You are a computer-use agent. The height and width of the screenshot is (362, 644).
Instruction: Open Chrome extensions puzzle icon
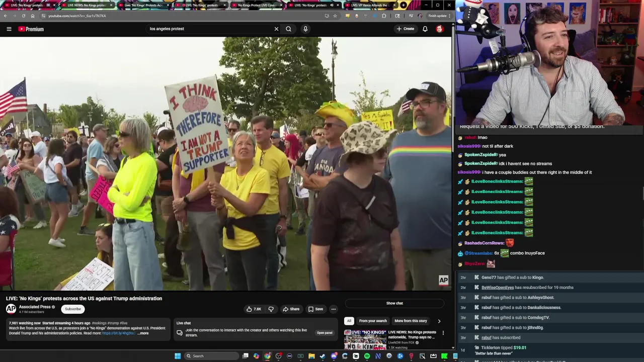click(384, 16)
